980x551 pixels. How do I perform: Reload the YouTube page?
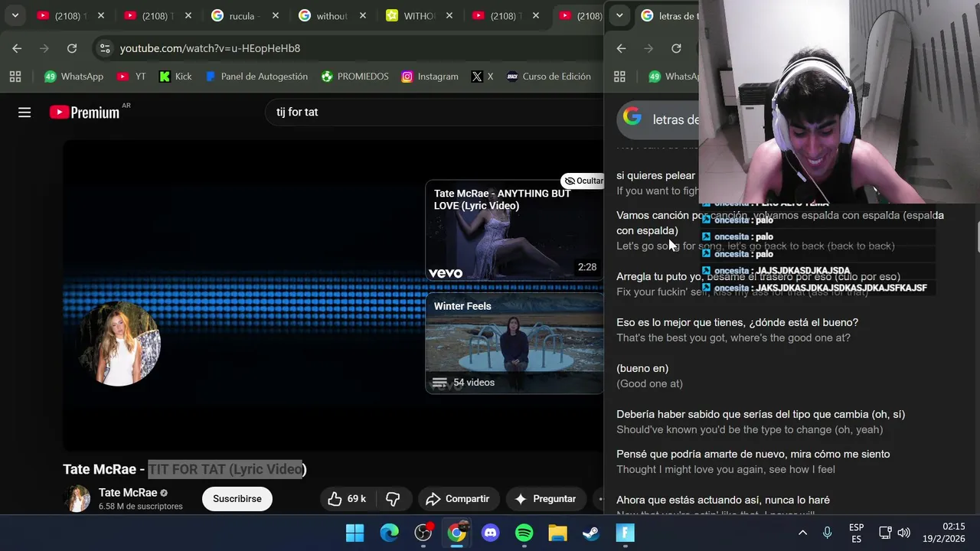pyautogui.click(x=72, y=48)
